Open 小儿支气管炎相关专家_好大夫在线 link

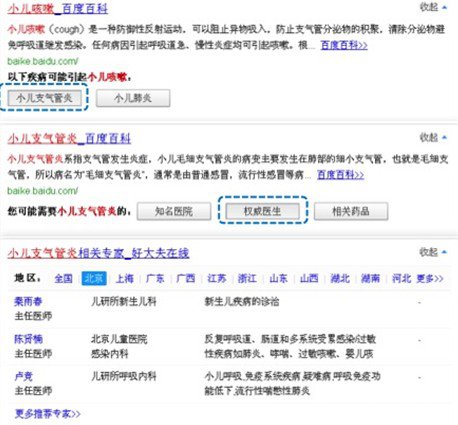pos(98,253)
